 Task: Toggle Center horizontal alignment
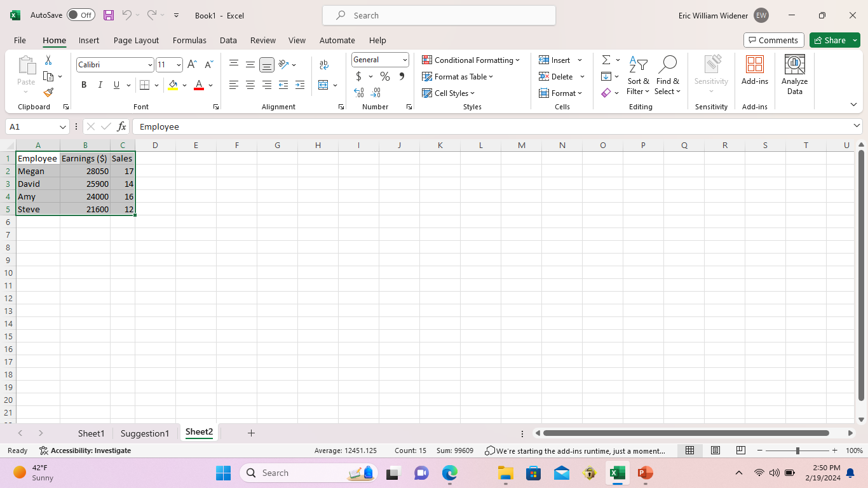pyautogui.click(x=250, y=85)
